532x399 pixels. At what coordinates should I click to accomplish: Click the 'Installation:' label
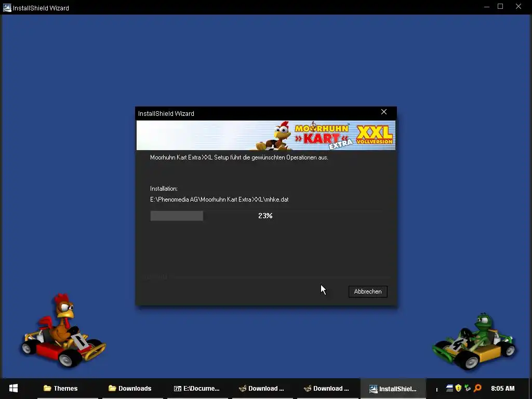(164, 189)
